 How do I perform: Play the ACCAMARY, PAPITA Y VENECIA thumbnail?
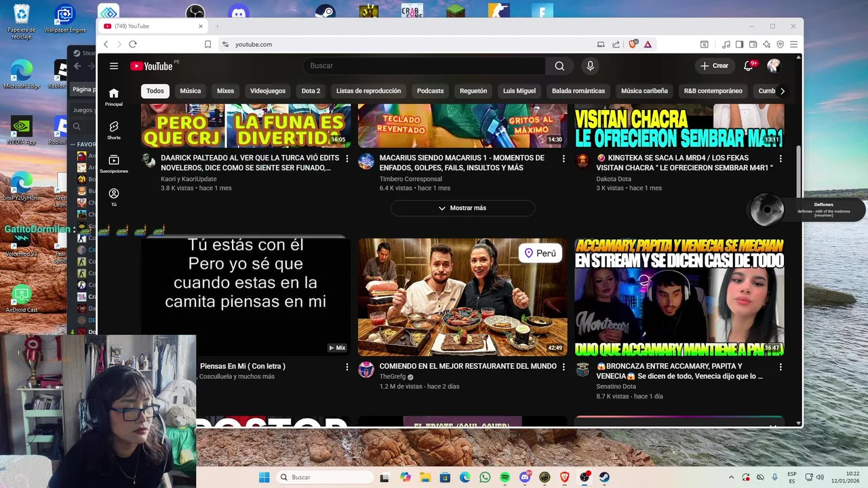[x=679, y=297]
